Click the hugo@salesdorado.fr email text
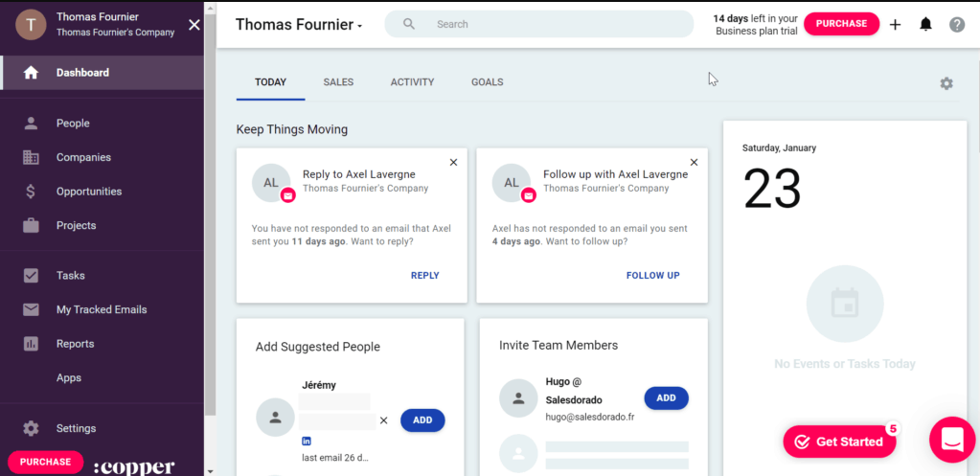980x476 pixels. 590,417
